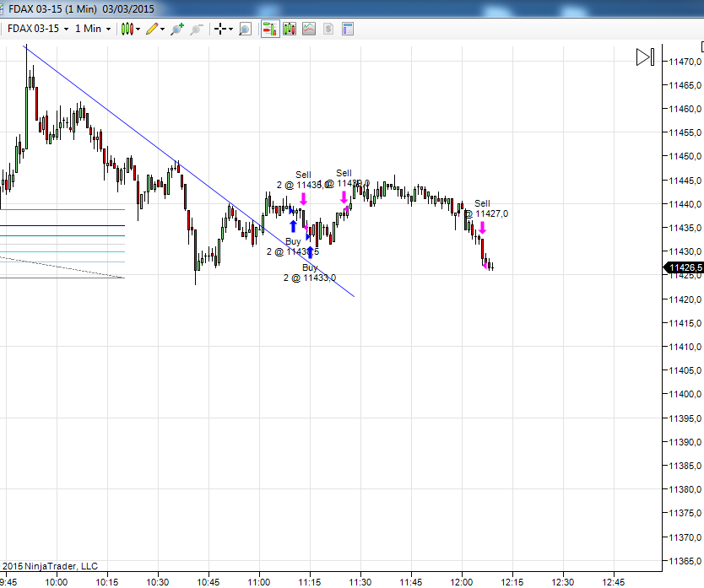Screen dimensions: 704x588
Task: Click the 12:00 time axis label
Action: click(x=462, y=582)
